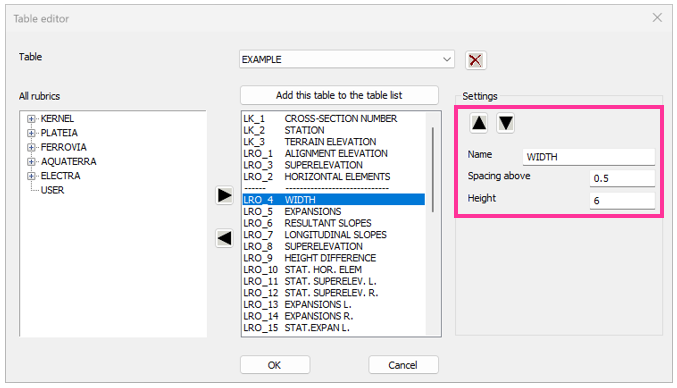Image resolution: width=677 pixels, height=388 pixels.
Task: Move selected rubric up with arrow
Action: pos(479,123)
